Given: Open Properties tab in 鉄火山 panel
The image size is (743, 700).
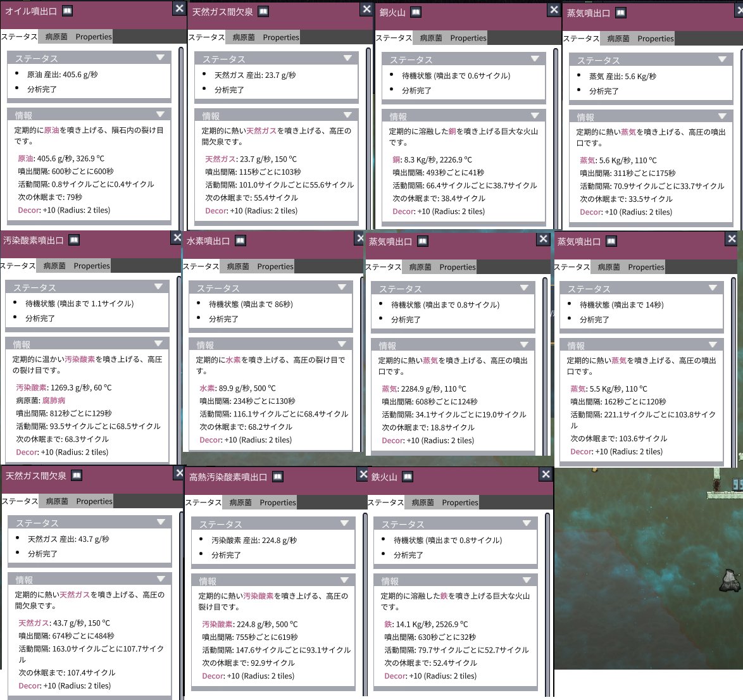Looking at the screenshot, I should 460,503.
